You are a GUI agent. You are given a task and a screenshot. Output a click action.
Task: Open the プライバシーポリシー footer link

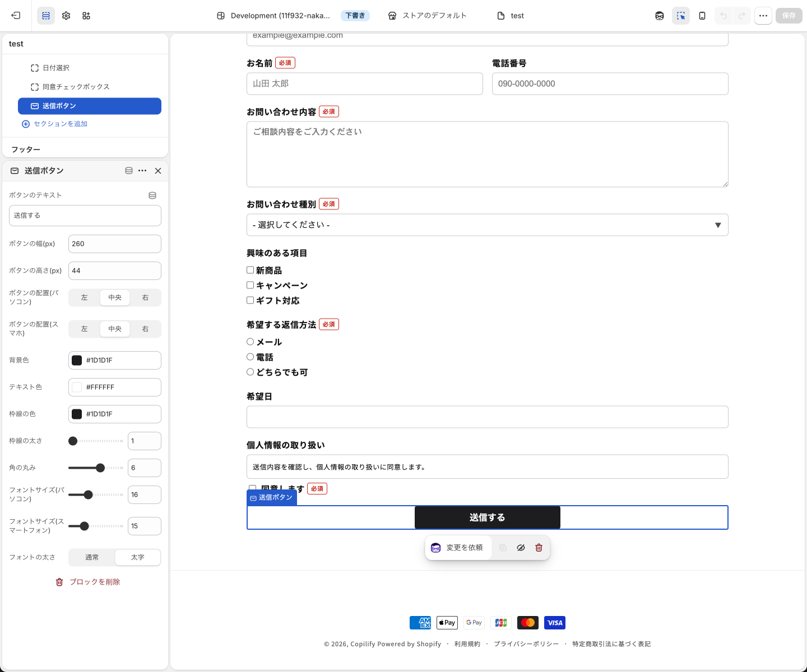click(526, 644)
